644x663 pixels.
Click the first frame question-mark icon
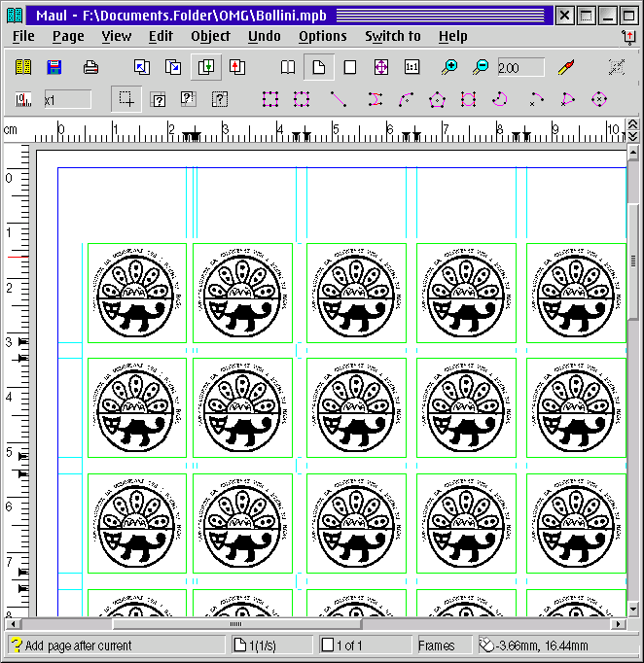coord(158,100)
